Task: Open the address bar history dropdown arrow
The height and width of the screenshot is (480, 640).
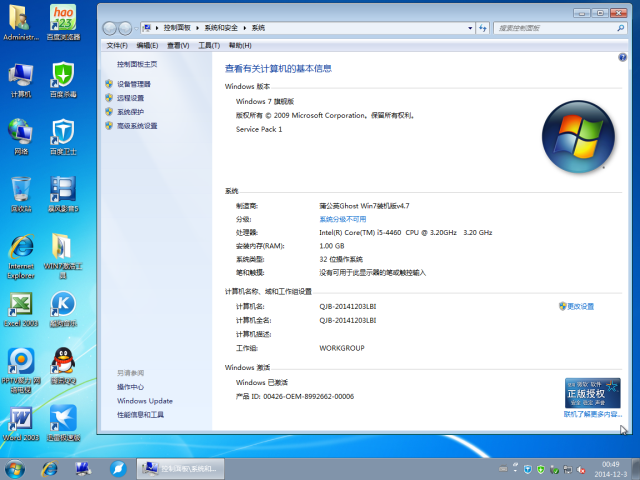Action: tap(470, 28)
